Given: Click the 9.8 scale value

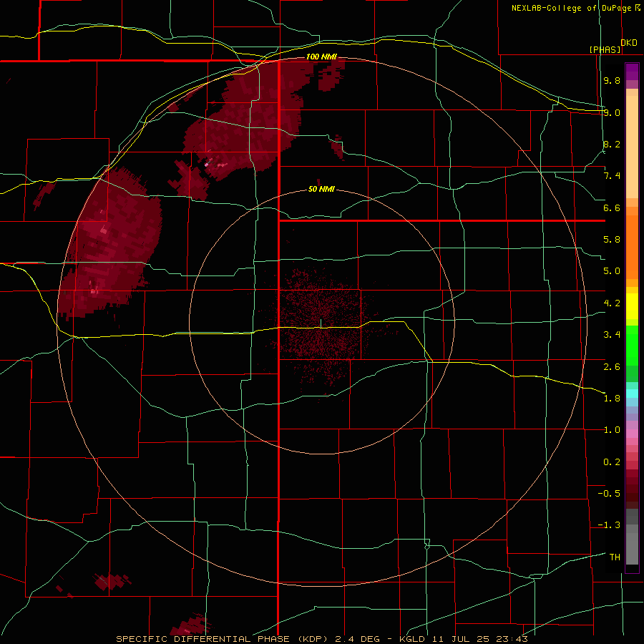Looking at the screenshot, I should coord(612,80).
